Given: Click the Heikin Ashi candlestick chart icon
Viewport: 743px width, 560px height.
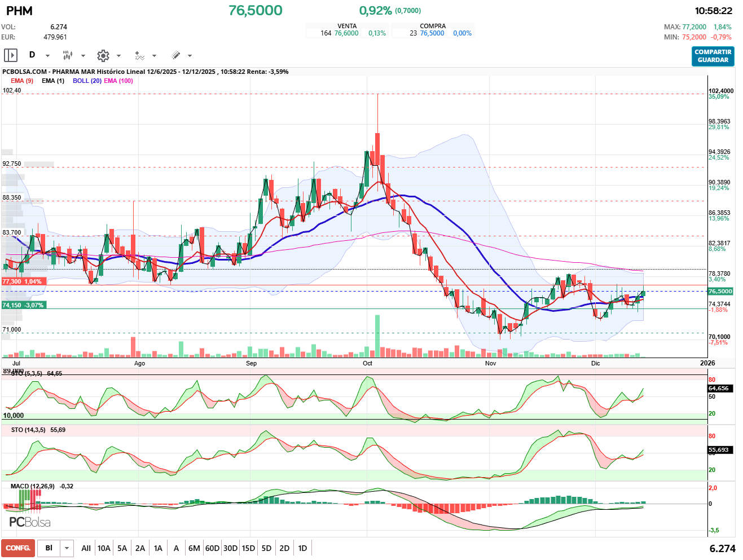Looking at the screenshot, I should click(x=68, y=55).
